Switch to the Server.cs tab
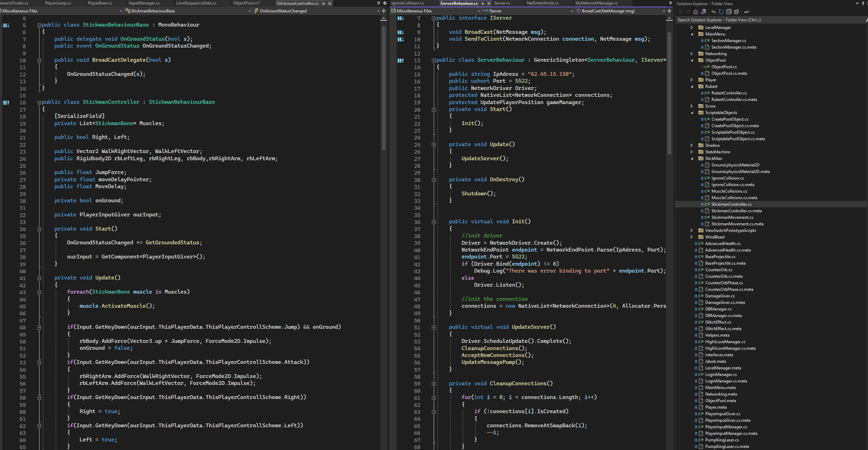The image size is (868, 450). pos(502,3)
